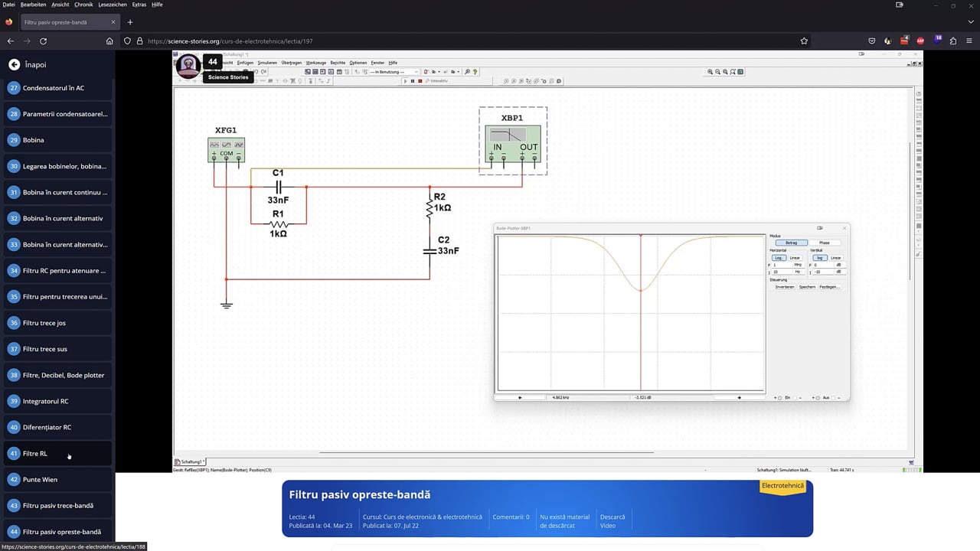Open the Firefox Chronik menu

click(x=83, y=5)
